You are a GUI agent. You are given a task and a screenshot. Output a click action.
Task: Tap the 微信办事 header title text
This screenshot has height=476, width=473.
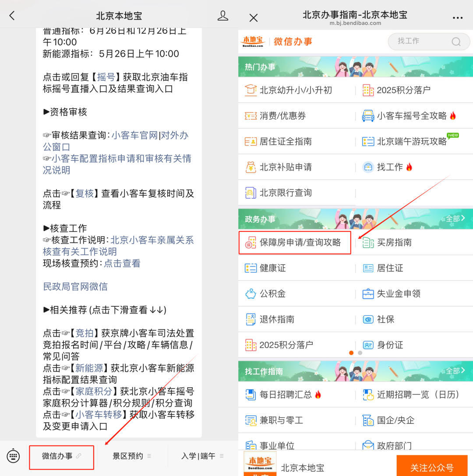tap(293, 42)
